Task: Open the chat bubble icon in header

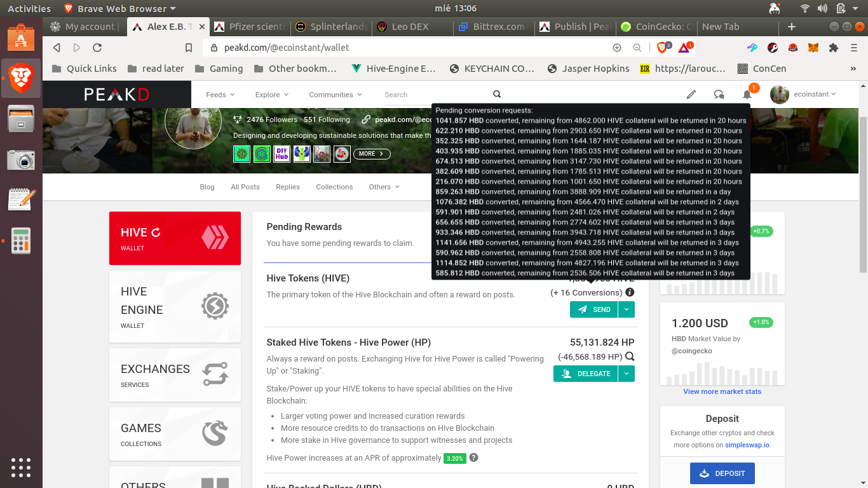Action: point(719,94)
